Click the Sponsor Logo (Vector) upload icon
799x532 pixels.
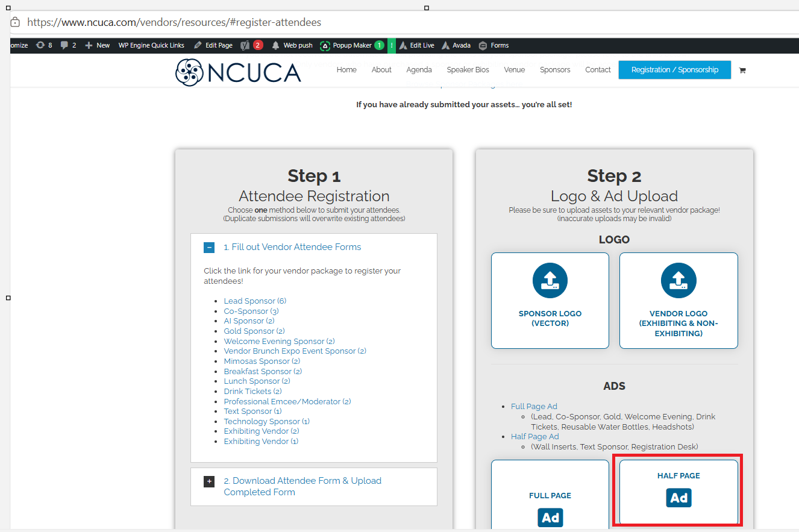pos(550,281)
